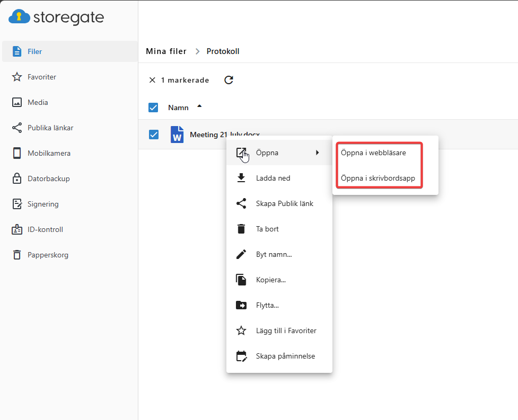Open Signering in the sidebar
The width and height of the screenshot is (518, 420).
[43, 204]
